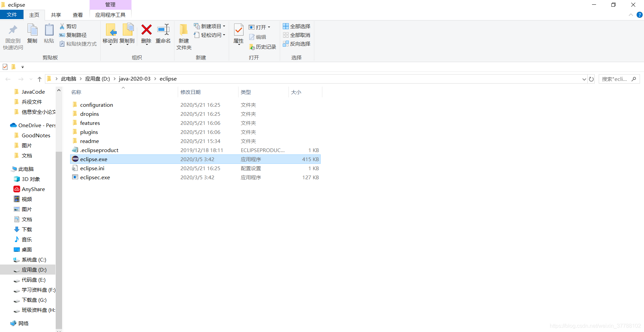The image size is (644, 332).
Task: Open recent locations dropdown arrow
Action: (31, 79)
